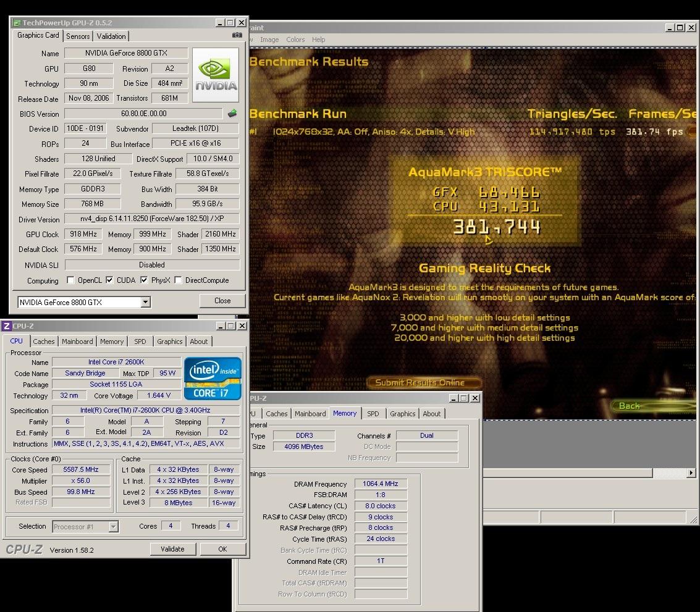Image resolution: width=700 pixels, height=612 pixels.
Task: Click the memory Size value 4096 MBytes
Action: pyautogui.click(x=303, y=446)
